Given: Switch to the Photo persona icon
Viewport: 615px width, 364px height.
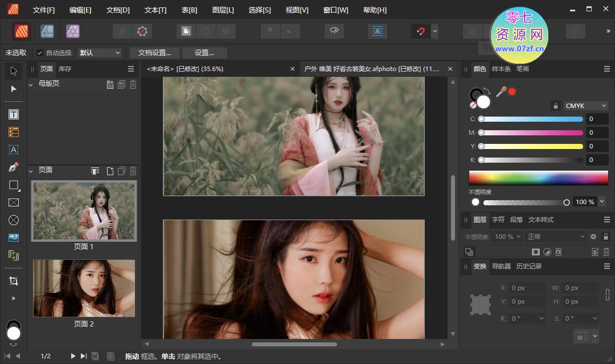Looking at the screenshot, I should (x=72, y=31).
